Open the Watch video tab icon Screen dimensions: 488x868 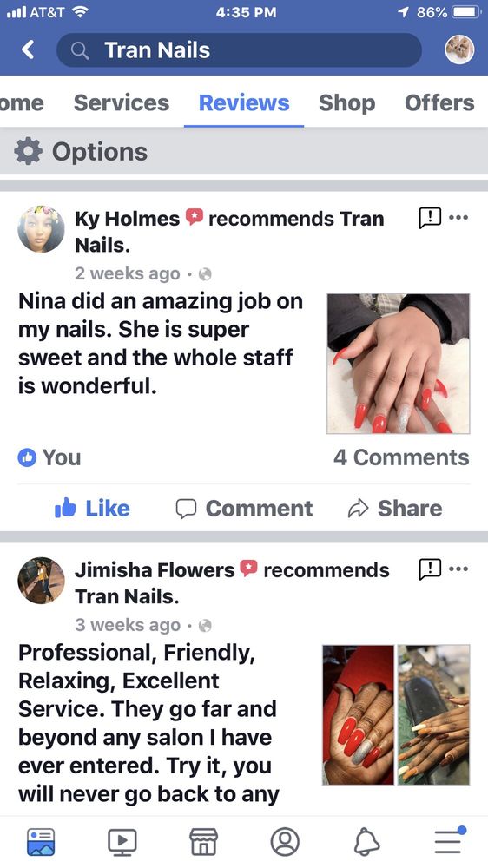pyautogui.click(x=122, y=841)
